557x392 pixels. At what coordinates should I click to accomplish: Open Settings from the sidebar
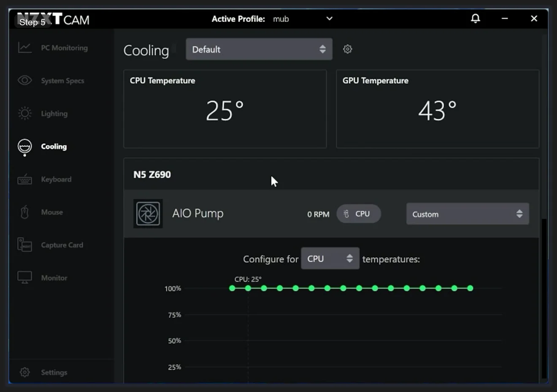(x=24, y=372)
